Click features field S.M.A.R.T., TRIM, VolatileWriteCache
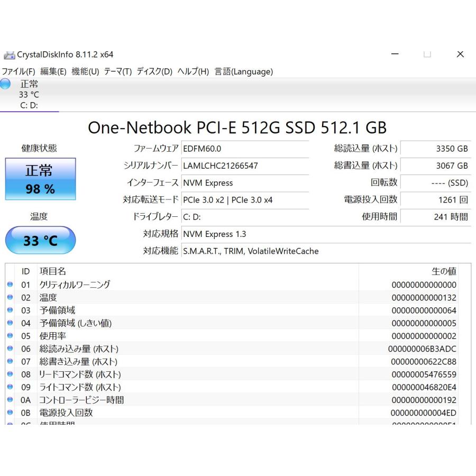The height and width of the screenshot is (476, 476). click(326, 251)
